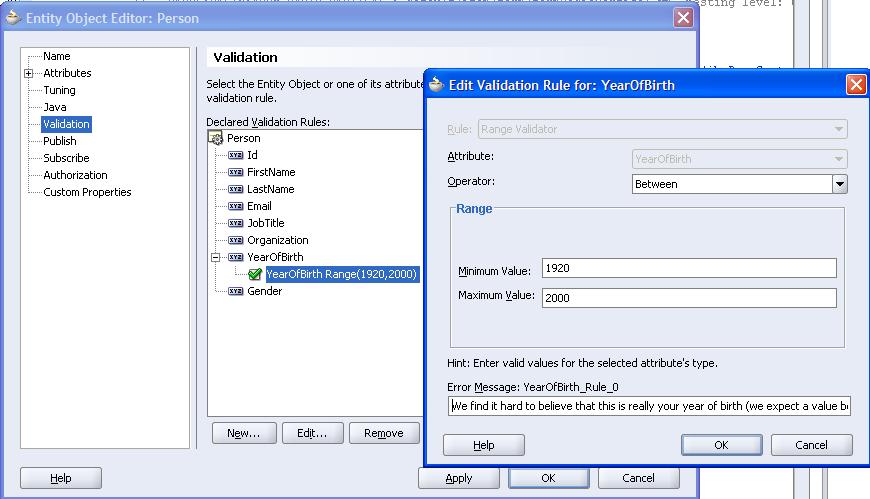Select Custom Properties in the category tree

point(87,192)
